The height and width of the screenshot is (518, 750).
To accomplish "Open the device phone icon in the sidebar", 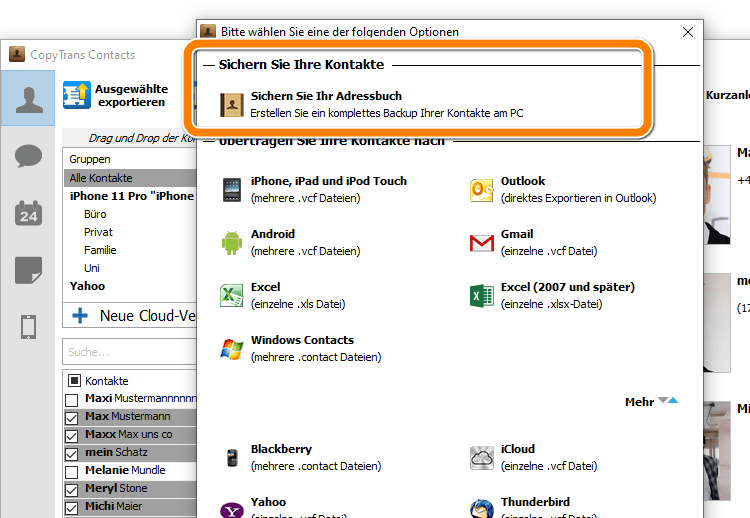I will point(28,327).
